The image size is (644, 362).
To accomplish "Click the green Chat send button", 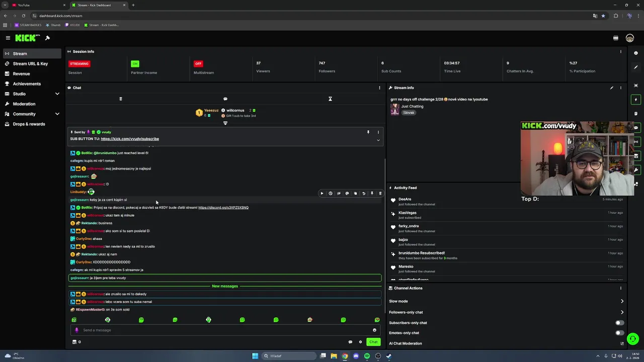I will point(373,342).
